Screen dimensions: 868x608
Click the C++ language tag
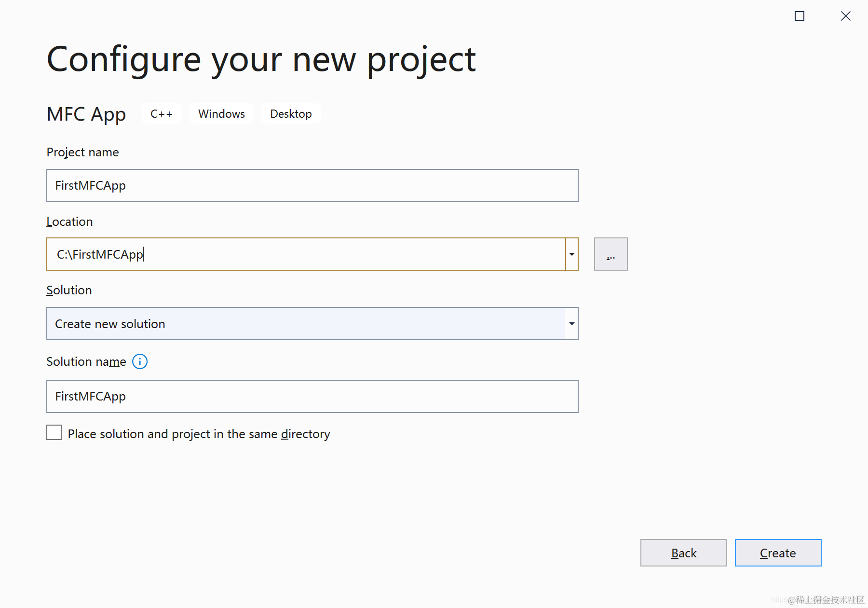pyautogui.click(x=162, y=114)
